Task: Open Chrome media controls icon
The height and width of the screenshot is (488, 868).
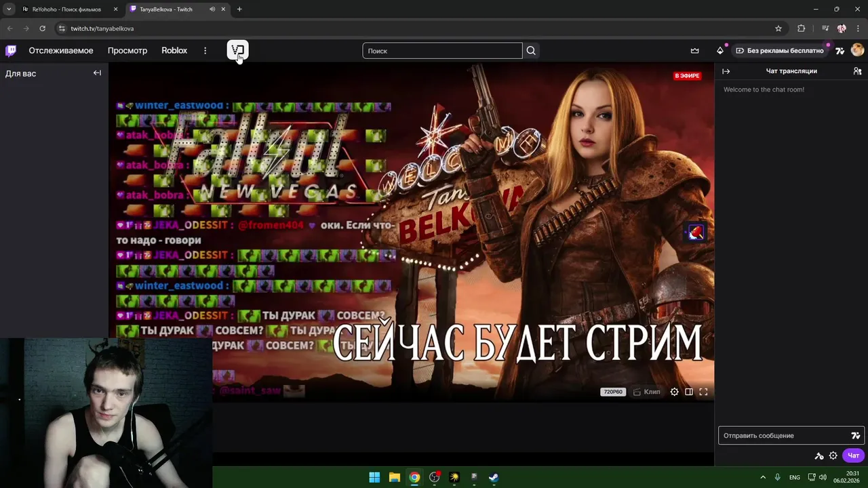Action: tap(825, 28)
